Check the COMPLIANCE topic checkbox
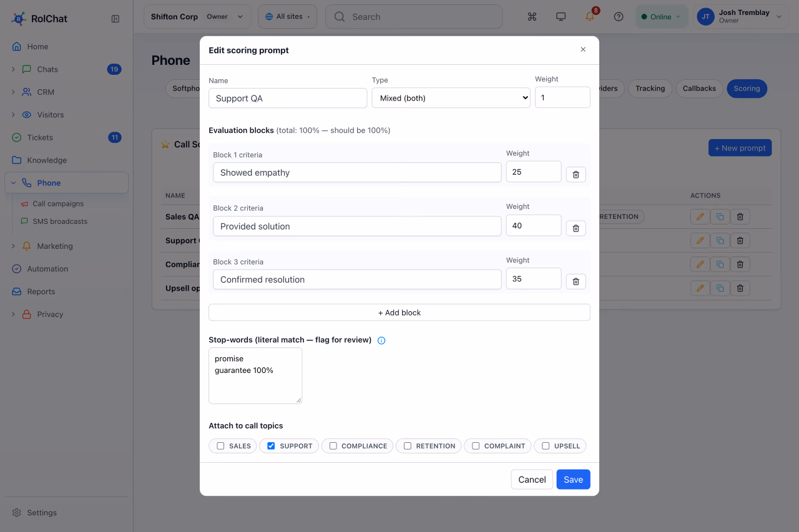This screenshot has width=799, height=532. pos(333,446)
